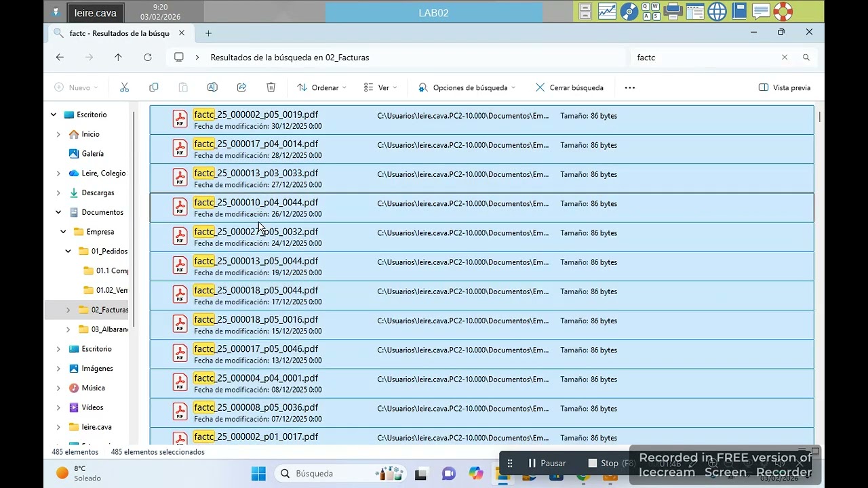
Task: Open the Nuevo dropdown
Action: tap(76, 87)
